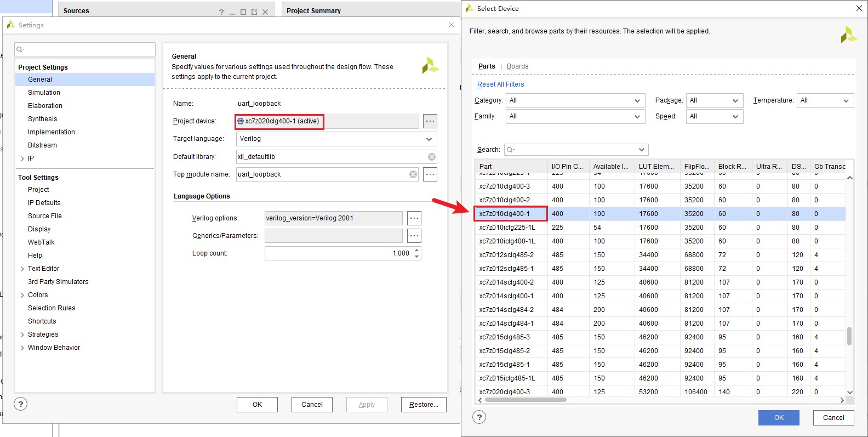Open the Temperature filter dropdown
The width and height of the screenshot is (868, 437).
point(846,100)
